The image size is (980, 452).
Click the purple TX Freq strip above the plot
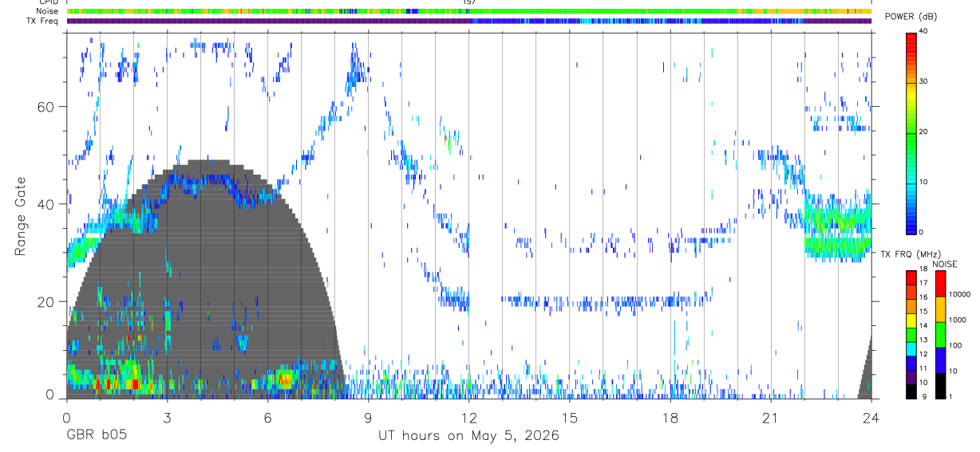pyautogui.click(x=468, y=21)
